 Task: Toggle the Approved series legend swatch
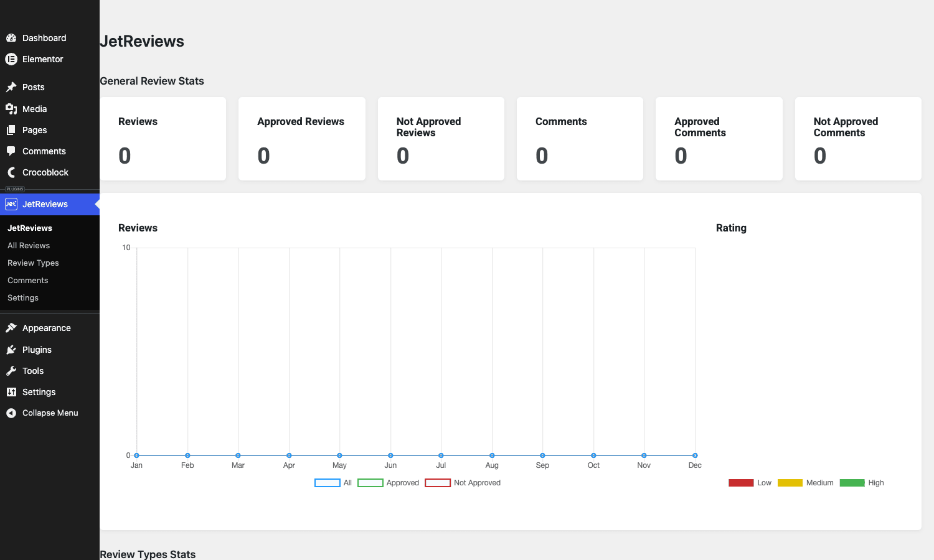(370, 483)
